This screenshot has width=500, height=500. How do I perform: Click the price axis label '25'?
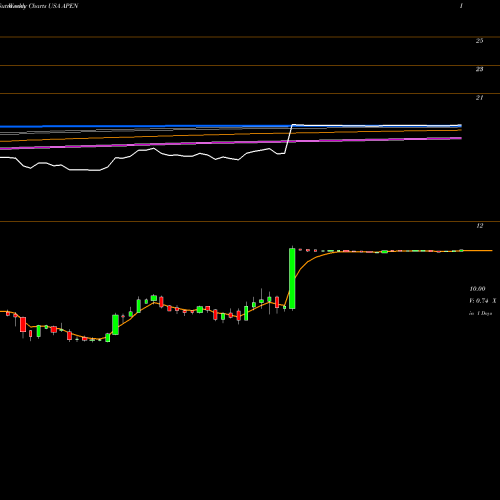click(479, 41)
